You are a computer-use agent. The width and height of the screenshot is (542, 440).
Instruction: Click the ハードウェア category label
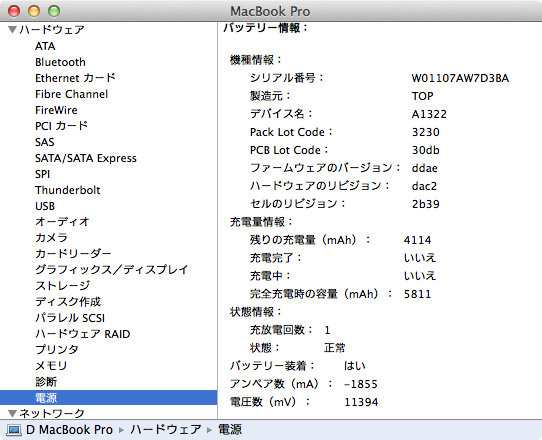click(x=52, y=30)
